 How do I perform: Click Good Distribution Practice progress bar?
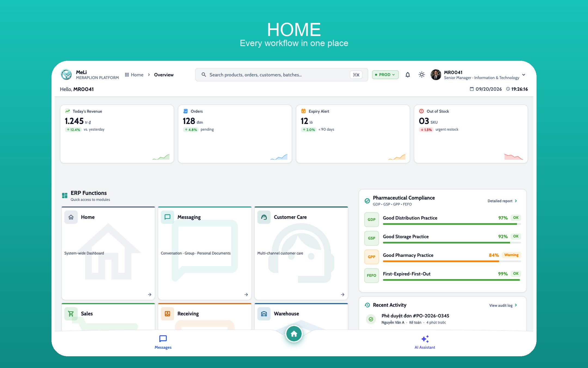point(452,224)
